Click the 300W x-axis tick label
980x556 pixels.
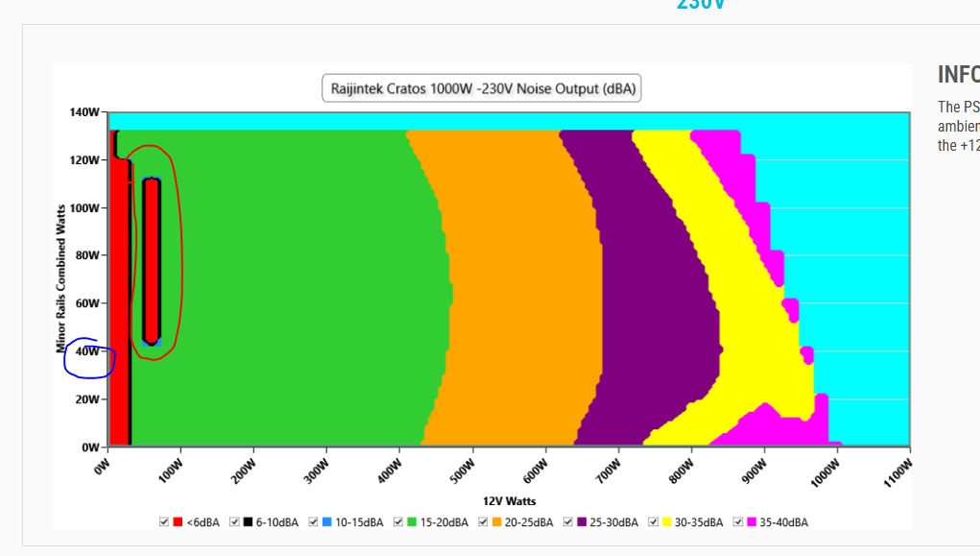tap(316, 471)
